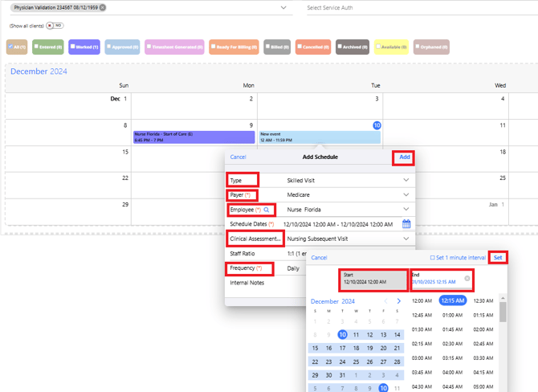Enable Set 1 minute interval checkbox

coord(433,258)
